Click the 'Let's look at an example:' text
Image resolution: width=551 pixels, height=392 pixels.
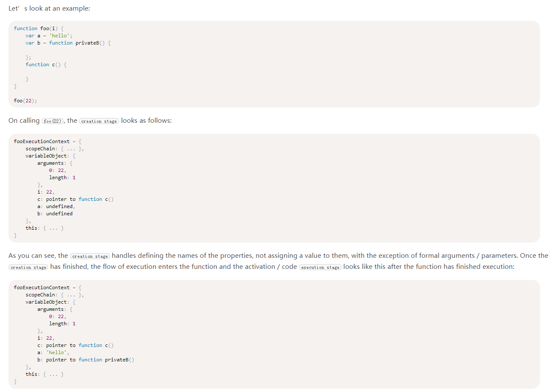pos(49,8)
